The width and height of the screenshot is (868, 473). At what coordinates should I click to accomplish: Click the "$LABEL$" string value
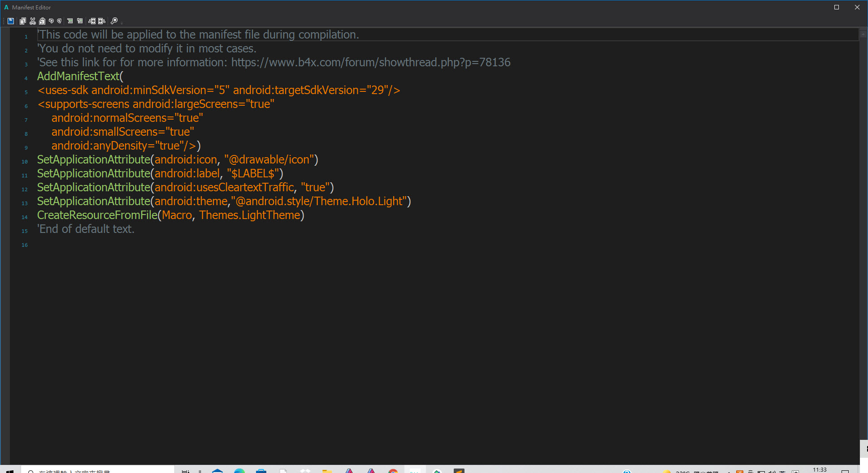pyautogui.click(x=253, y=173)
